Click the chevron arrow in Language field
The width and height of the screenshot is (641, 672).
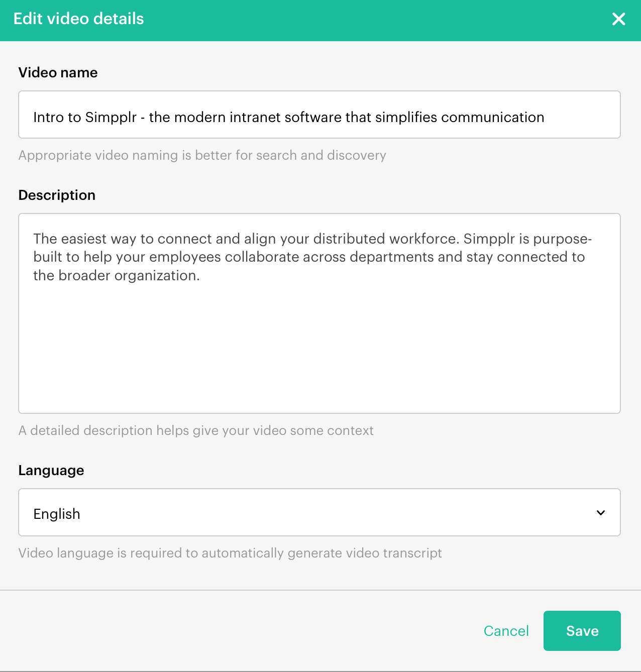coord(600,513)
